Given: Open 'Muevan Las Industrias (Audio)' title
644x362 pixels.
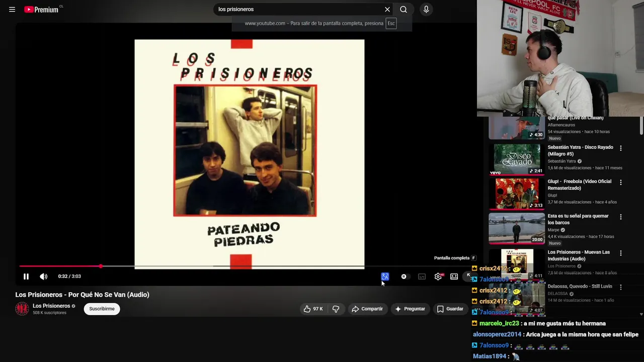Looking at the screenshot, I should [579, 255].
